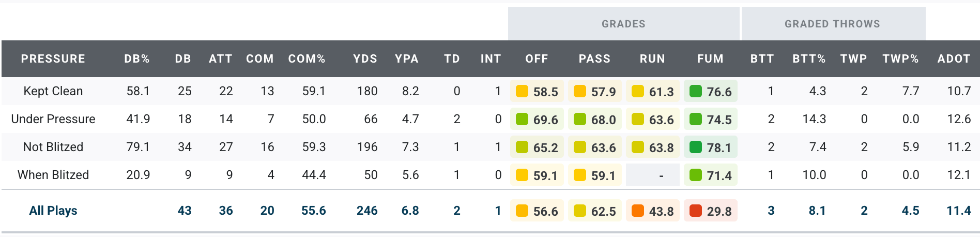Viewport: 980px width, 237px height.
Task: Sort by DB% column header
Action: click(137, 59)
